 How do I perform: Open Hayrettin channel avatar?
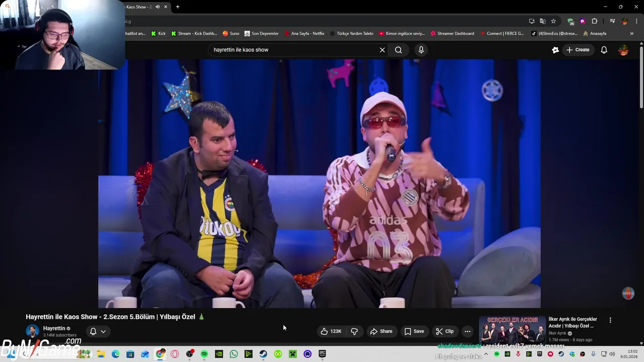[x=32, y=331]
